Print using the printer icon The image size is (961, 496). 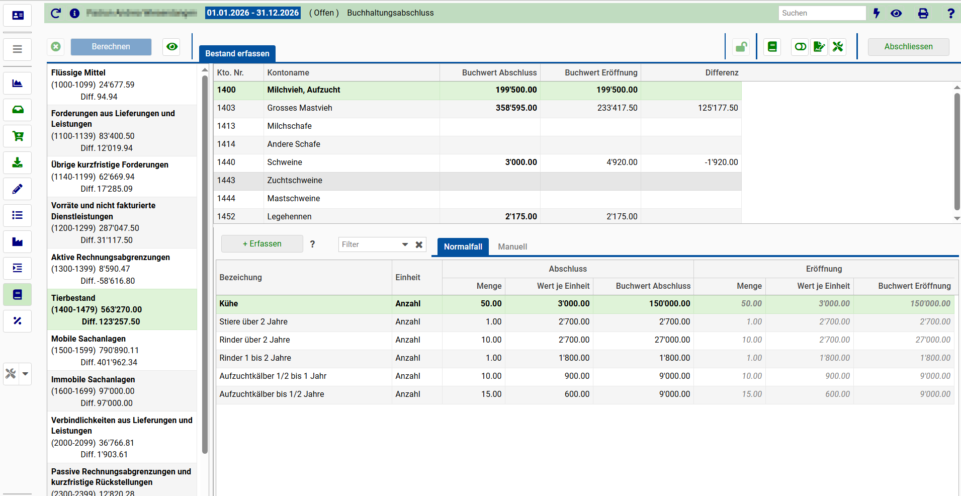[x=923, y=13]
